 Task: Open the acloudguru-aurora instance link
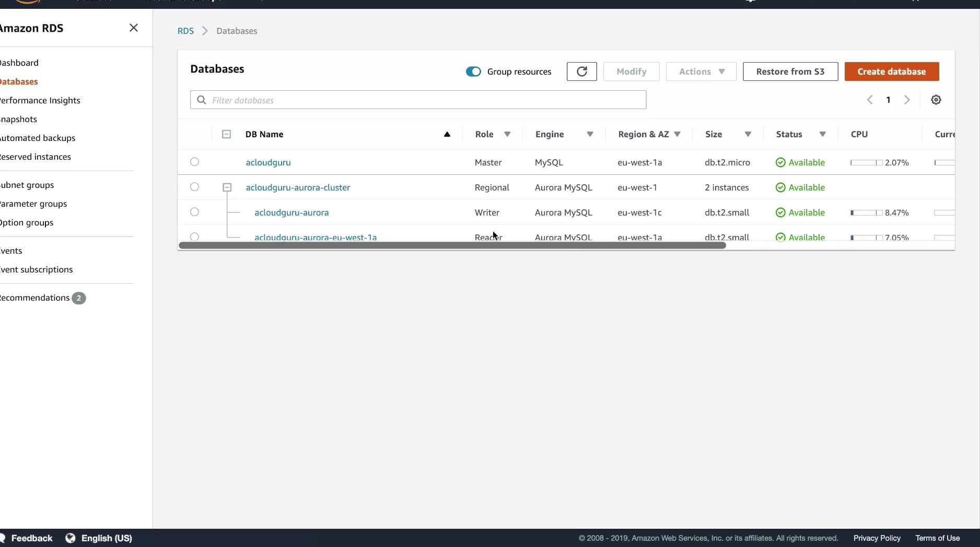click(x=291, y=212)
